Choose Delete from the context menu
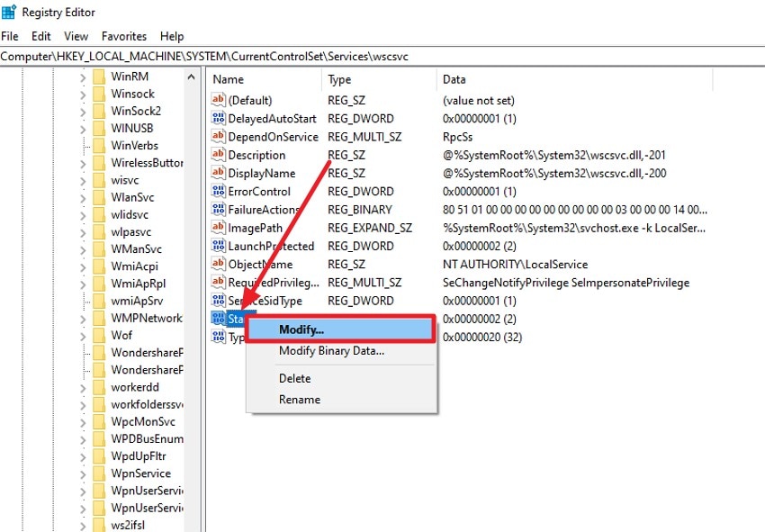This screenshot has height=532, width=765. 340,378
